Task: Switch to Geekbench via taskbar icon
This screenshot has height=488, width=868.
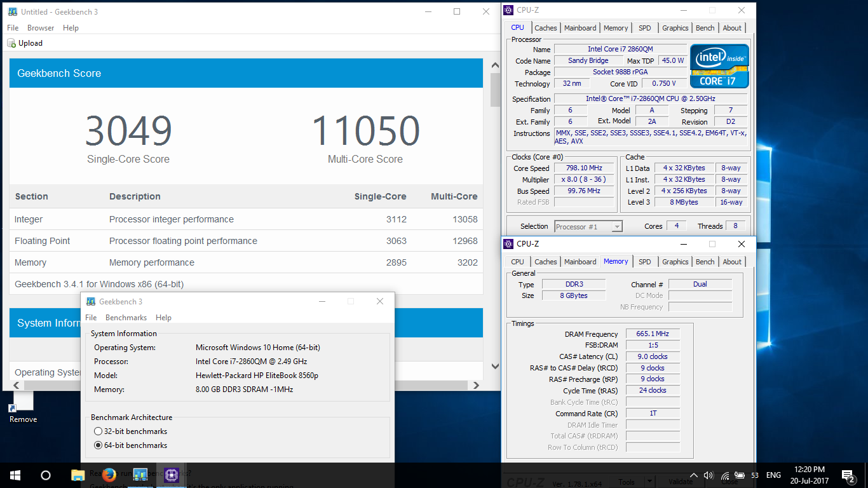Action: (140, 475)
